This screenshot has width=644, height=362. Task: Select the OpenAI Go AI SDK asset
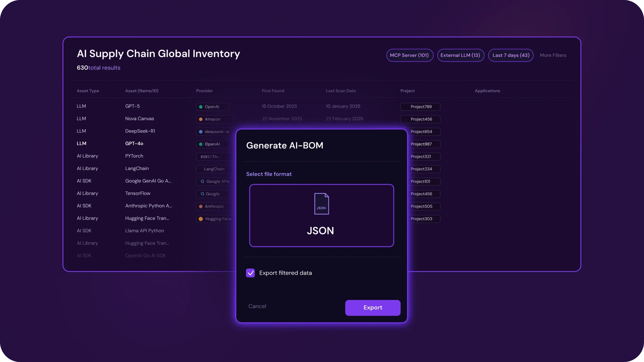(x=145, y=255)
